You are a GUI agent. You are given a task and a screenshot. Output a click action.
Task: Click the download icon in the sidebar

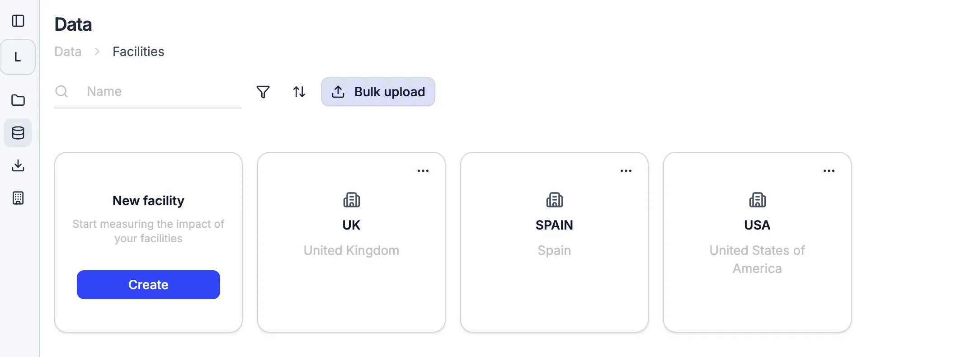(18, 165)
